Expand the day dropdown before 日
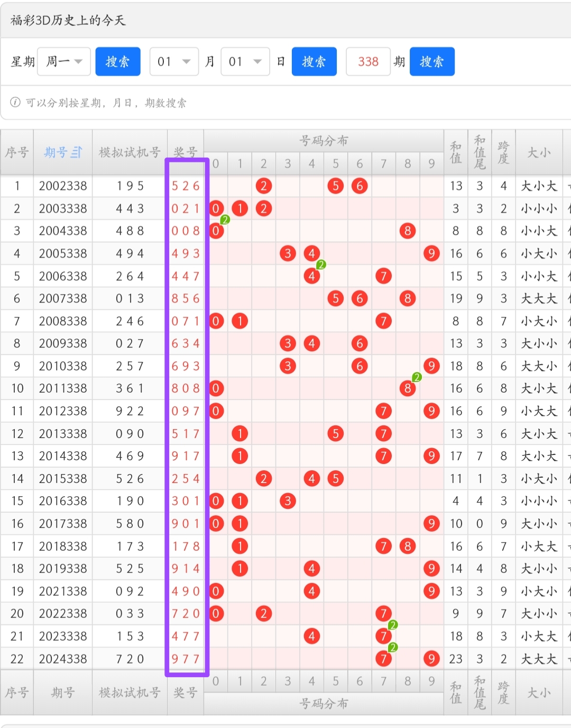This screenshot has width=571, height=728. tap(245, 62)
